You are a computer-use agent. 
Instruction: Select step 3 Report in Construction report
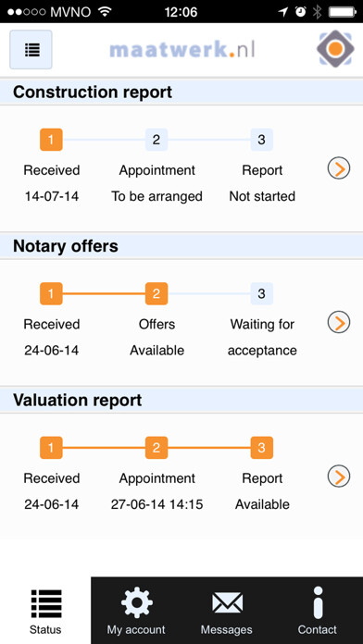tap(262, 140)
